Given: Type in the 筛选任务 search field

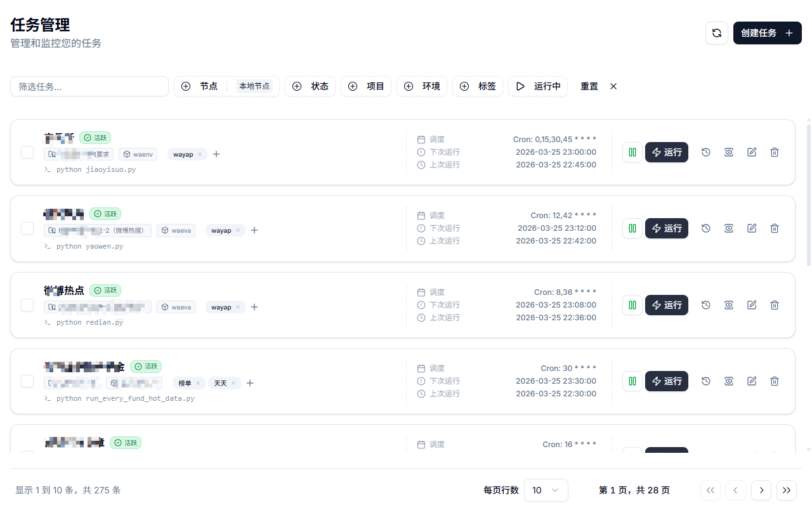Looking at the screenshot, I should pos(89,86).
